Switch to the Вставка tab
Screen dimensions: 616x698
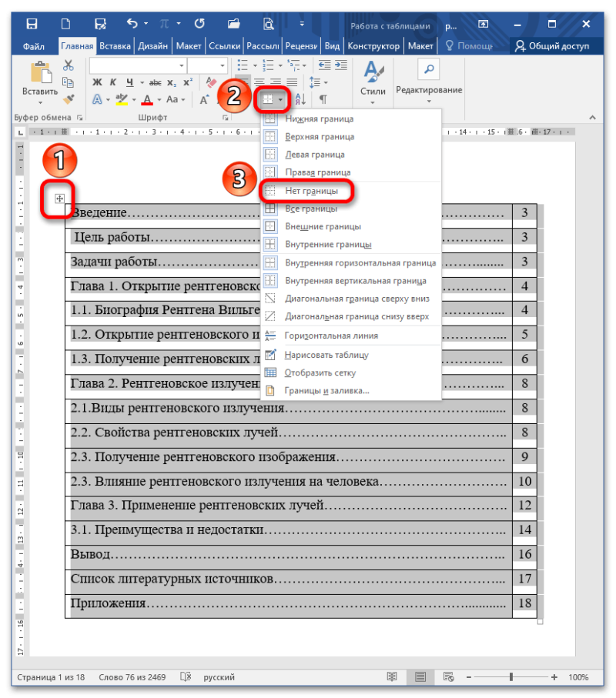115,46
